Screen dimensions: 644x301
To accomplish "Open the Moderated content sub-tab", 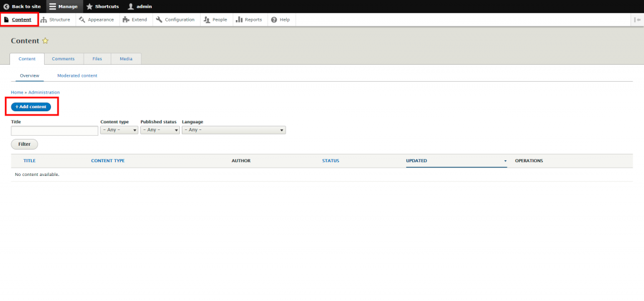I will pos(77,75).
